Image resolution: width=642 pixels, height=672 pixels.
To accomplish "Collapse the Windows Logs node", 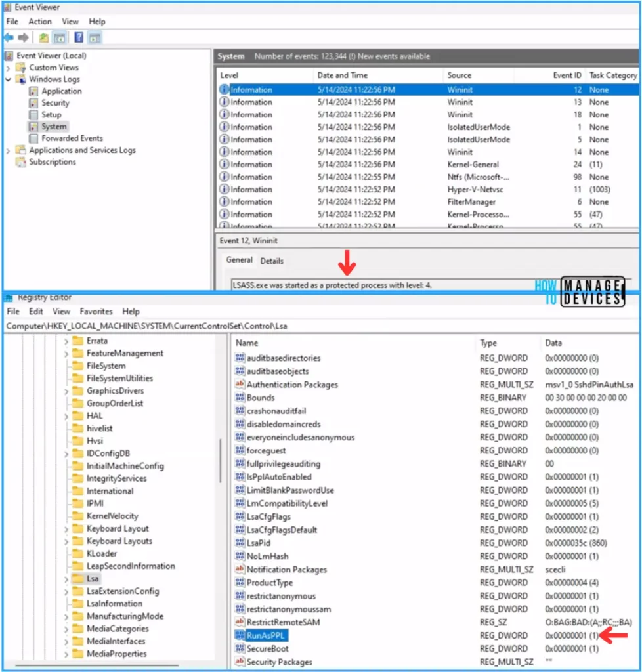I will point(8,79).
